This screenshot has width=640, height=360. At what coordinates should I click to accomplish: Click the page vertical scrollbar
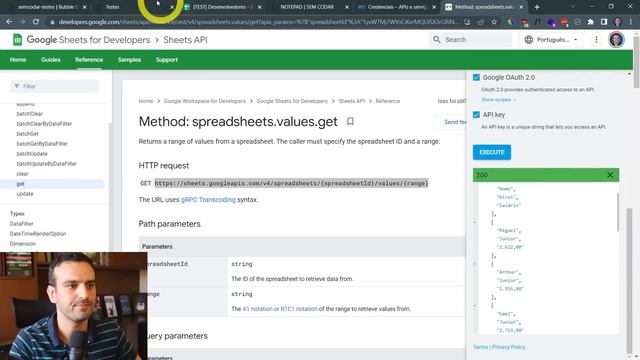click(x=636, y=61)
